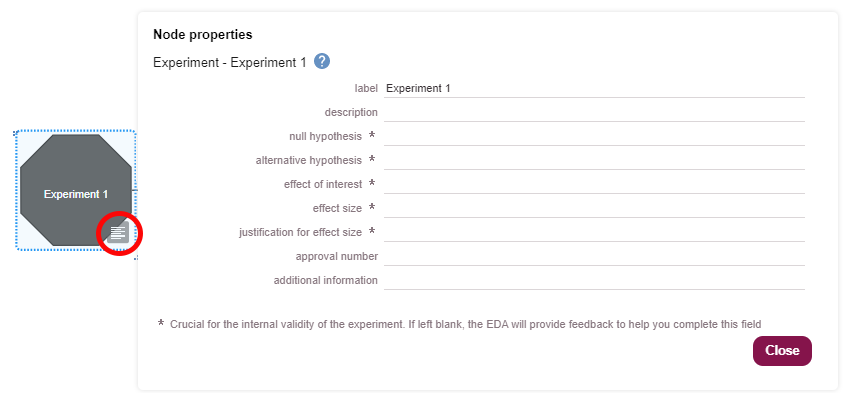The height and width of the screenshot is (393, 852).
Task: Click the blue help question mark icon
Action: coord(322,61)
